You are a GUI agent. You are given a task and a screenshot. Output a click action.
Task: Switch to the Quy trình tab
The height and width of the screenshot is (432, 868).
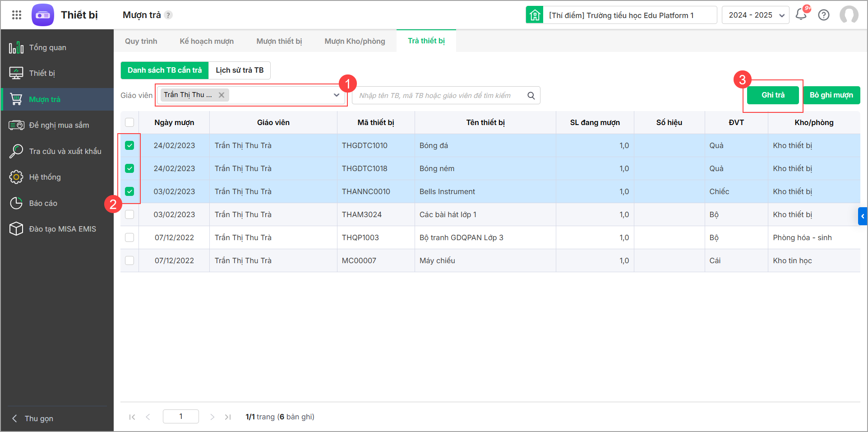(141, 41)
